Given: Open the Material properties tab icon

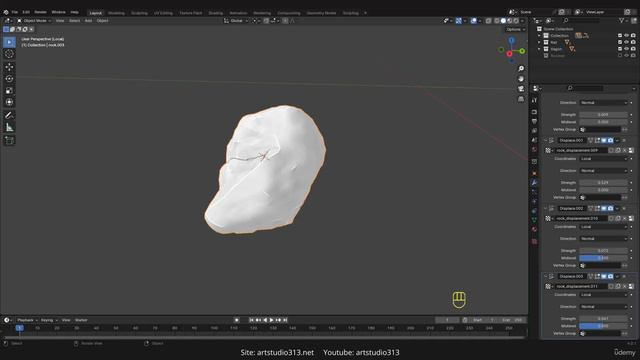Looking at the screenshot, I should [534, 229].
